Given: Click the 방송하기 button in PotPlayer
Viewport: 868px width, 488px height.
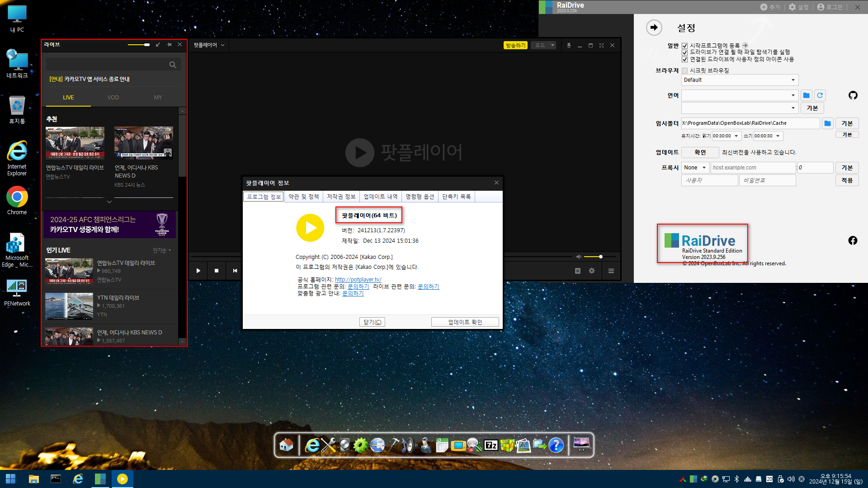Looking at the screenshot, I should click(515, 45).
